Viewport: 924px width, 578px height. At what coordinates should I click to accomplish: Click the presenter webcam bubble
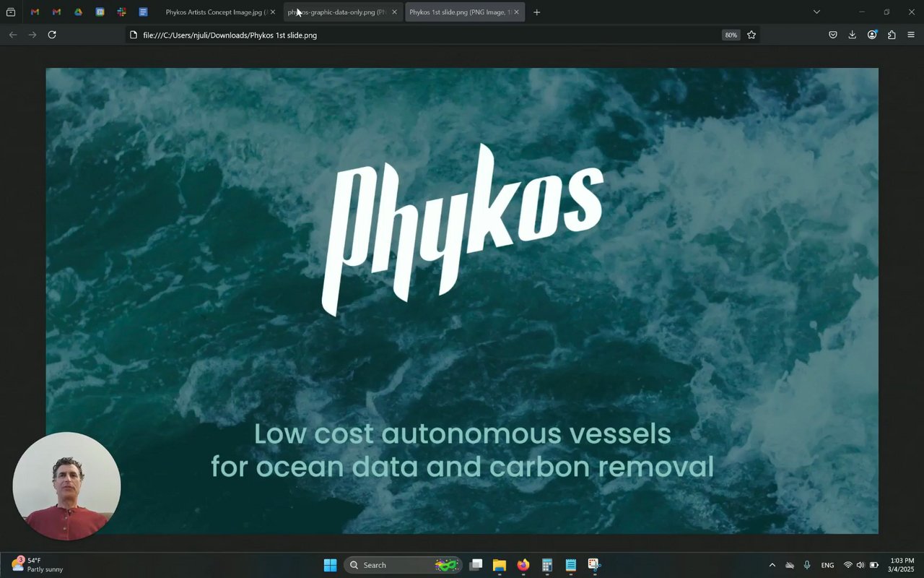coord(66,486)
